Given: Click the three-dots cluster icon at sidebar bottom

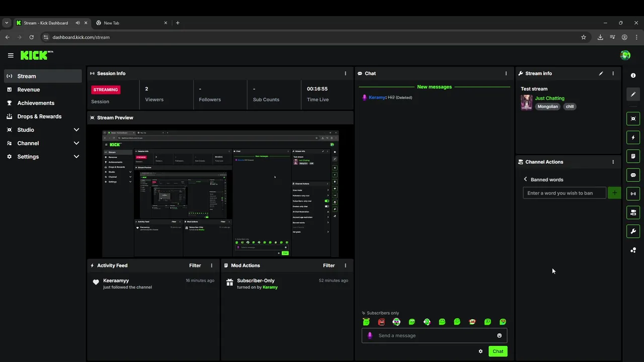Looking at the screenshot, I should coord(633,250).
